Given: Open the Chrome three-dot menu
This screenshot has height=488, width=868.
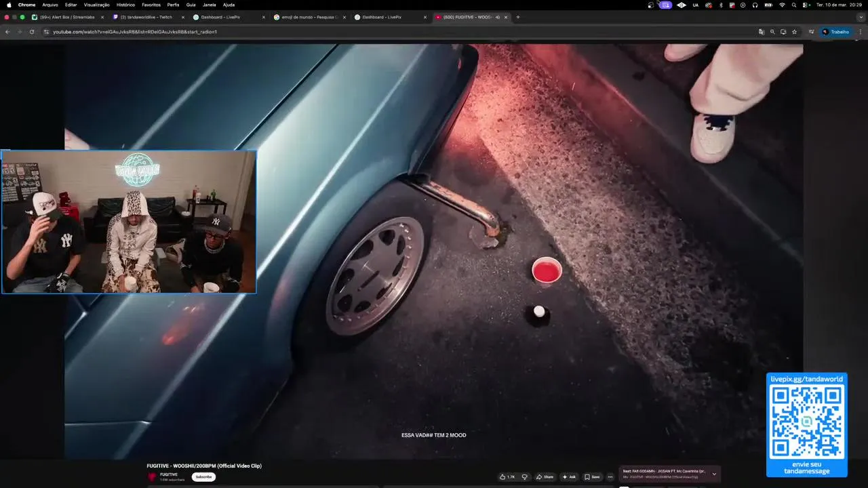Looking at the screenshot, I should point(861,32).
